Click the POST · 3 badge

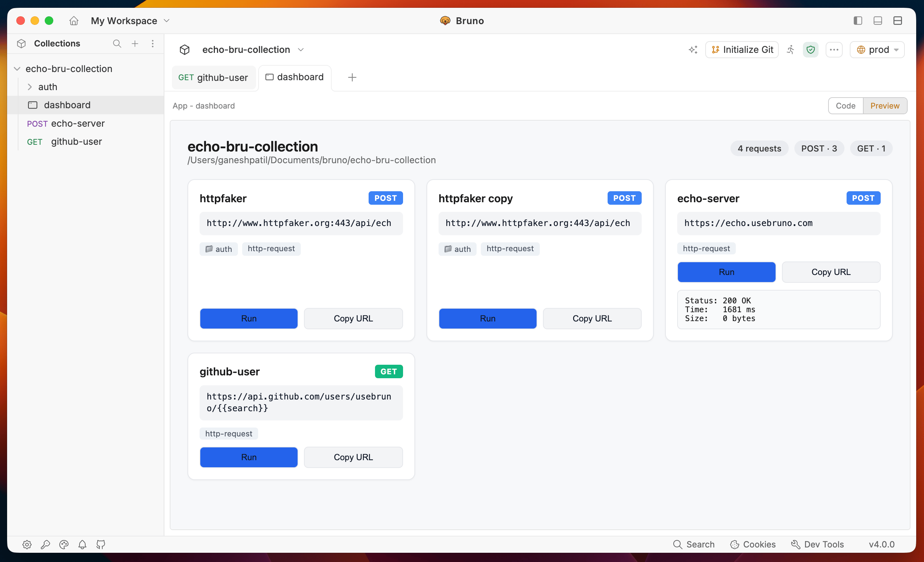click(x=819, y=148)
